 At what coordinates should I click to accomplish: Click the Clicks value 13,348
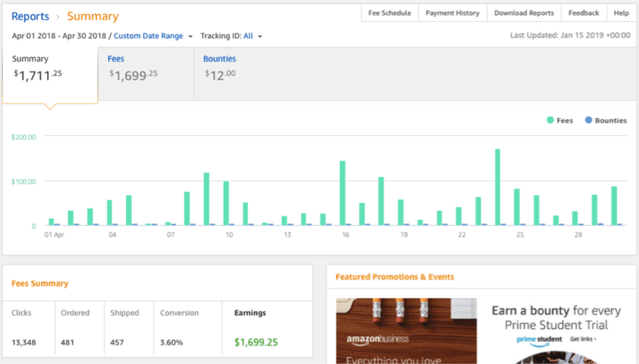click(x=24, y=343)
